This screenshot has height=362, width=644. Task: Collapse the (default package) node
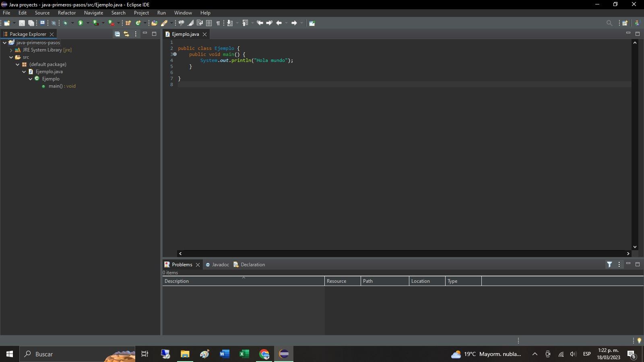(x=18, y=64)
